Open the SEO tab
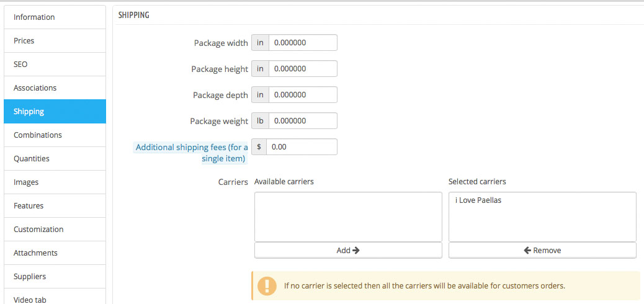The image size is (644, 304). [x=55, y=64]
